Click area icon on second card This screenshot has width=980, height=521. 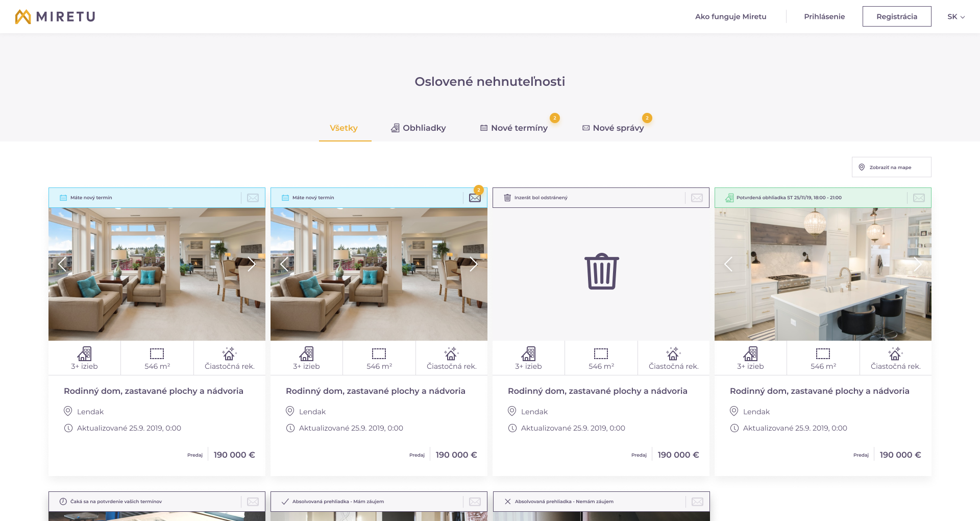pyautogui.click(x=379, y=353)
